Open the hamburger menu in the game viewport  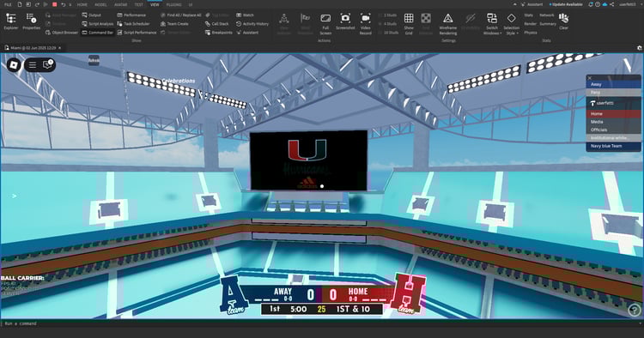tap(33, 65)
